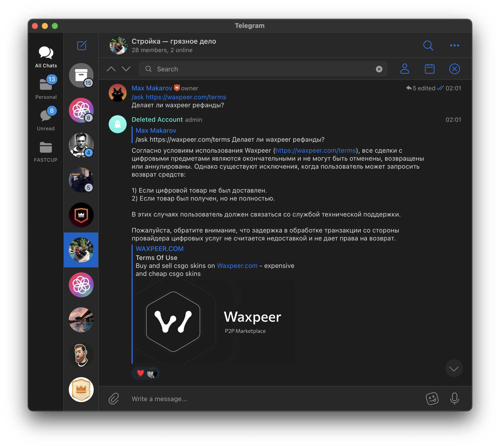Click Waxpeer.com link in preview description
Viewport: 500px width, 448px height.
(237, 266)
